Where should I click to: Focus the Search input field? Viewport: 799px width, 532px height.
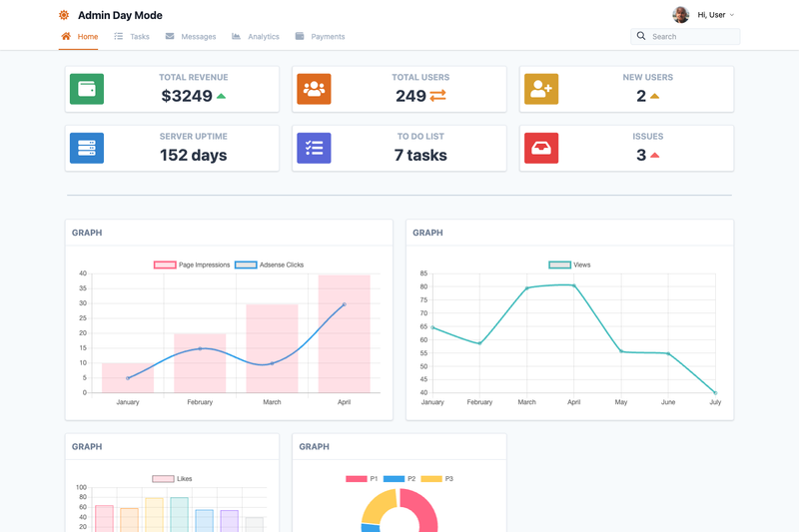(685, 36)
